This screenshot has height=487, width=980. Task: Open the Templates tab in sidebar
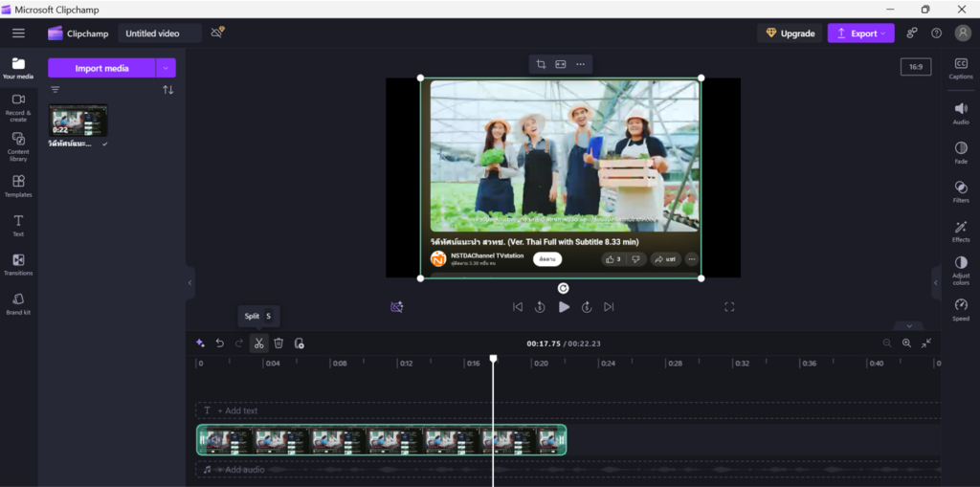pyautogui.click(x=18, y=186)
